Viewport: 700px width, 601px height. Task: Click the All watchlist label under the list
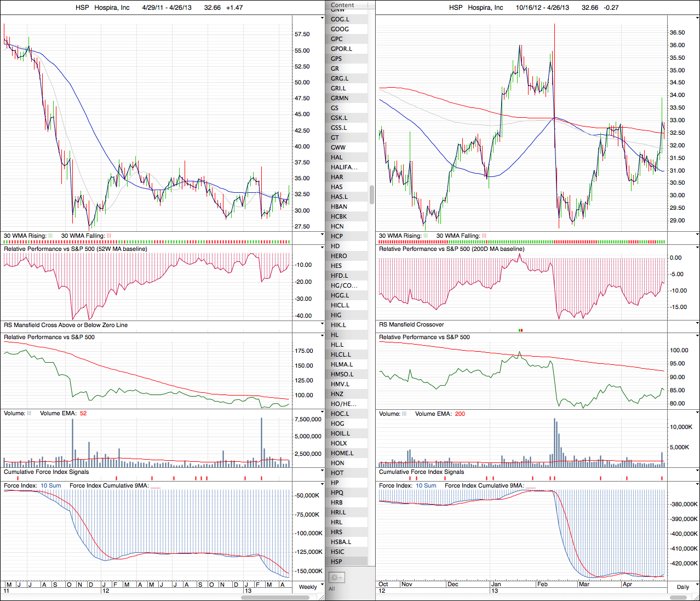tap(331, 589)
